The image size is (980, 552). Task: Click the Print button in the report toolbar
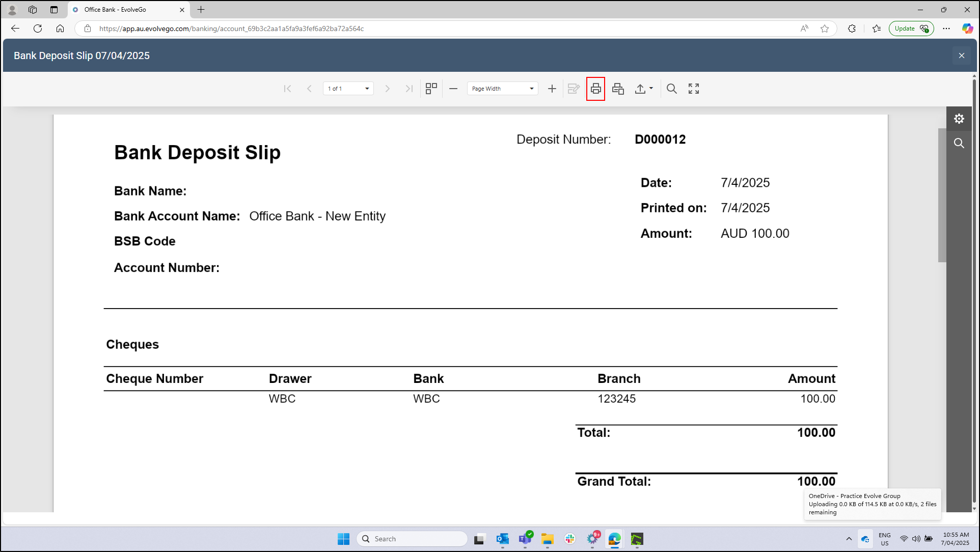(x=595, y=89)
